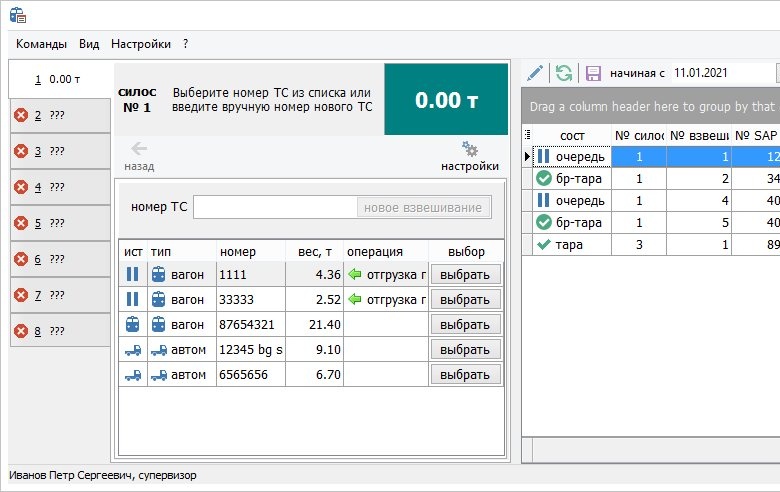780x492 pixels.
Task: Click the red error icon of silo 5
Action: click(21, 223)
